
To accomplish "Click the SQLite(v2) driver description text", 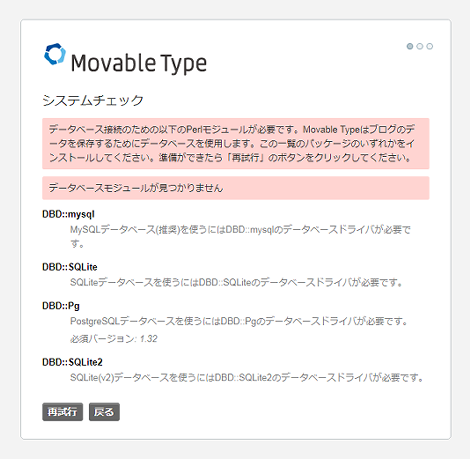I will tap(247, 377).
